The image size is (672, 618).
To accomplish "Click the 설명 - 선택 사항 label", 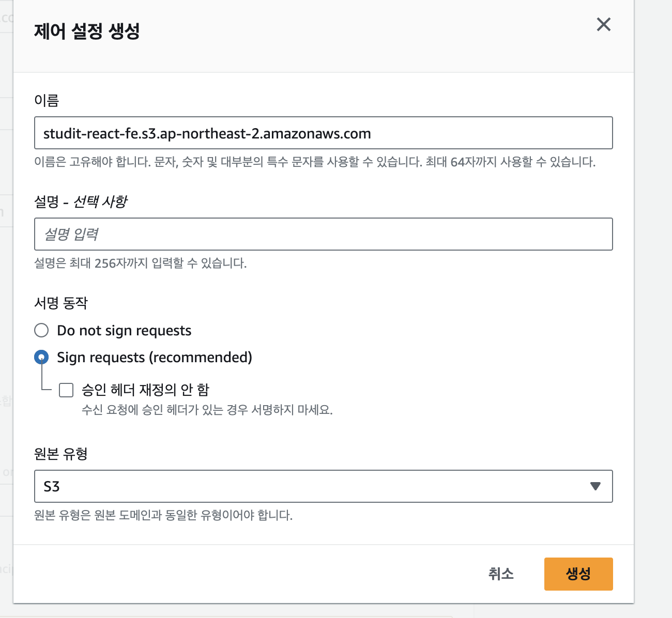I will (81, 202).
